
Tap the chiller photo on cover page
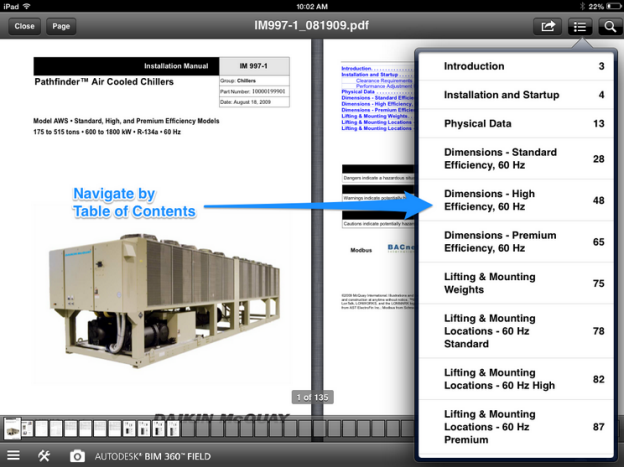(164, 299)
